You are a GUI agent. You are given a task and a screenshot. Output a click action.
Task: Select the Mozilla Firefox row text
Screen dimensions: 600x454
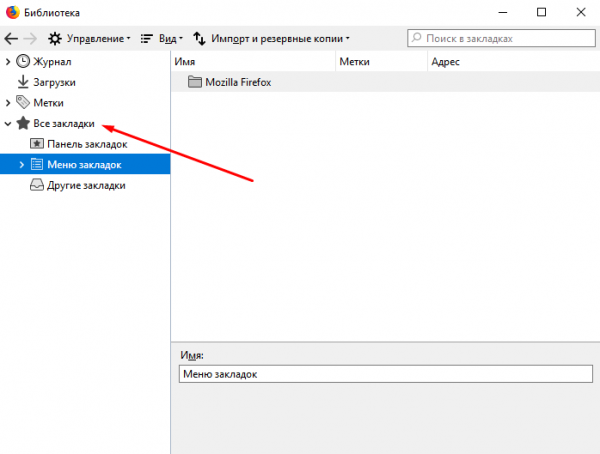tap(238, 82)
